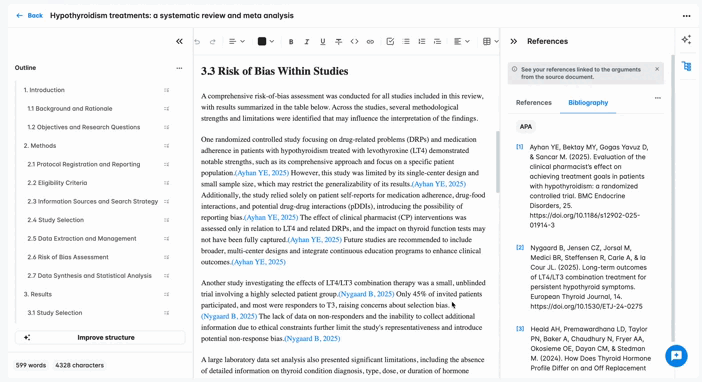
Task: Select outline item 1. Introduction
Action: [44, 90]
